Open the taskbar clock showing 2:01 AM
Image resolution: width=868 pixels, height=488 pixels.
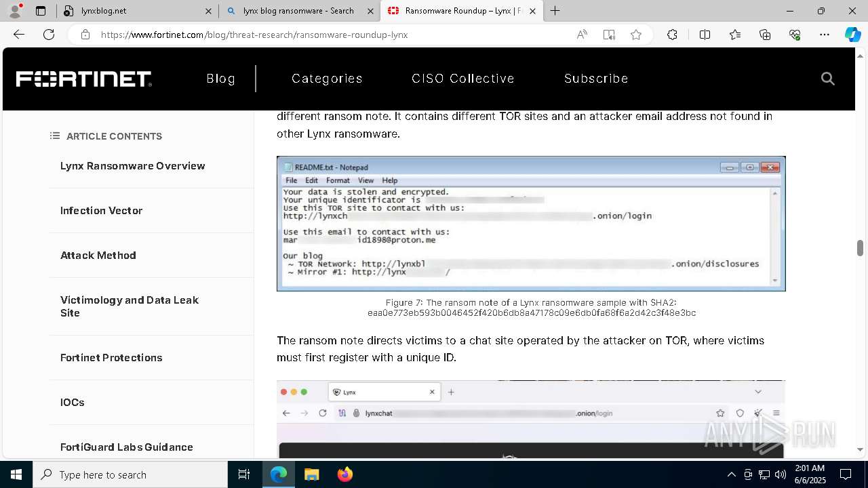tap(810, 474)
